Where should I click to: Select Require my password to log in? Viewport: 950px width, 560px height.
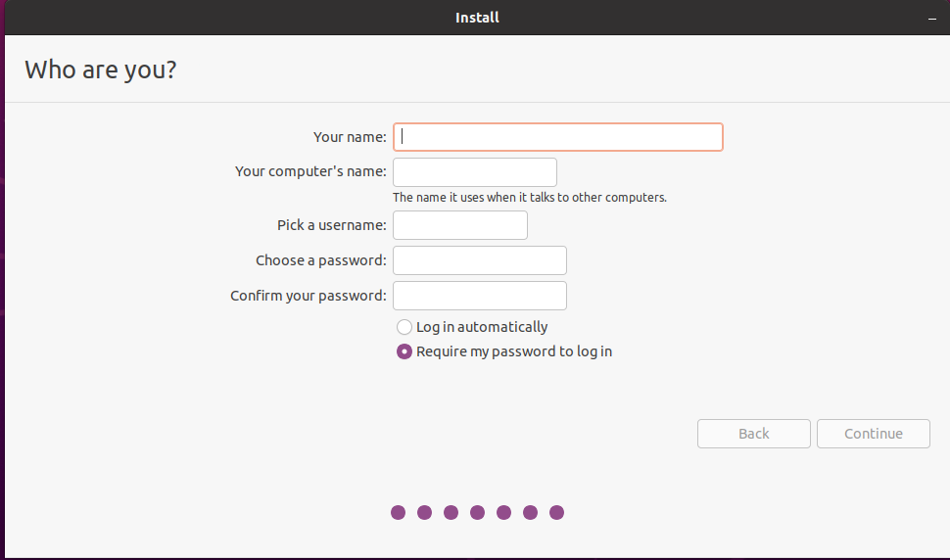pos(404,351)
